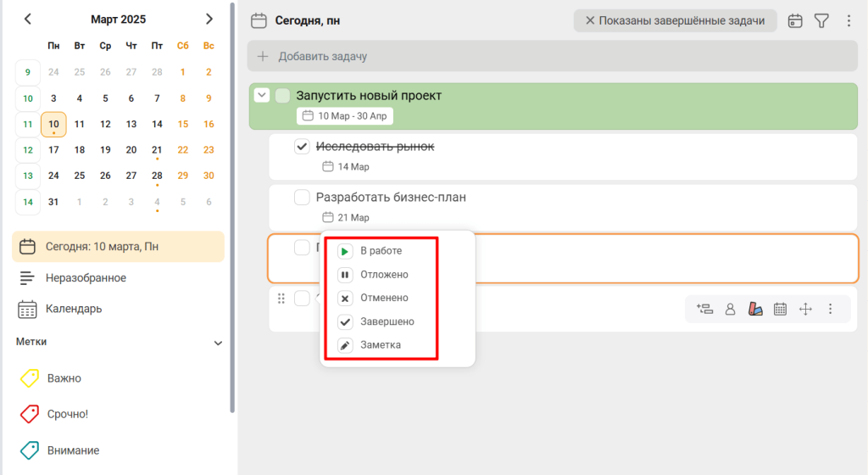This screenshot has height=475, width=868.
Task: Click the move arrows icon in task toolbar
Action: [806, 310]
